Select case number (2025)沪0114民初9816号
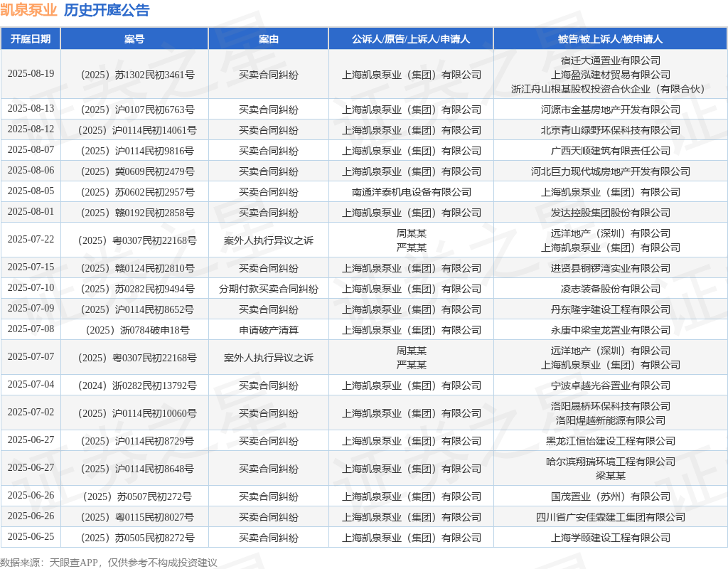This screenshot has height=569, width=728. (137, 151)
